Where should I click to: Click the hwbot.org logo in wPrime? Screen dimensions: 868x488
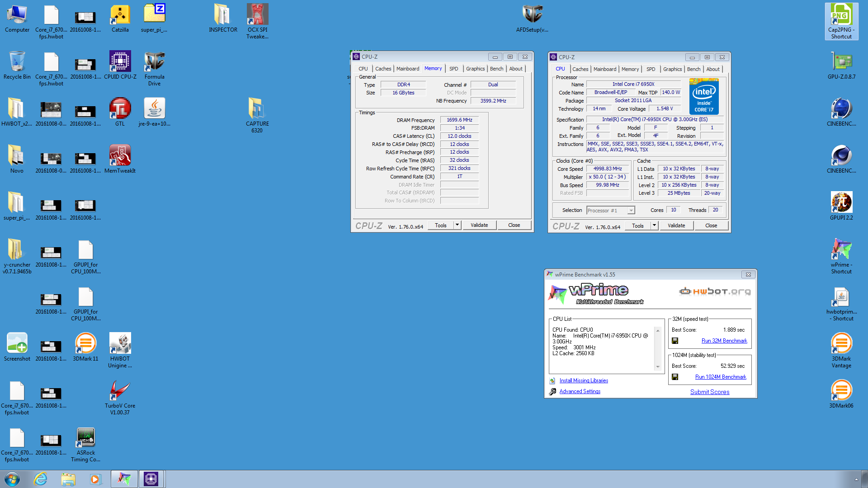(715, 291)
